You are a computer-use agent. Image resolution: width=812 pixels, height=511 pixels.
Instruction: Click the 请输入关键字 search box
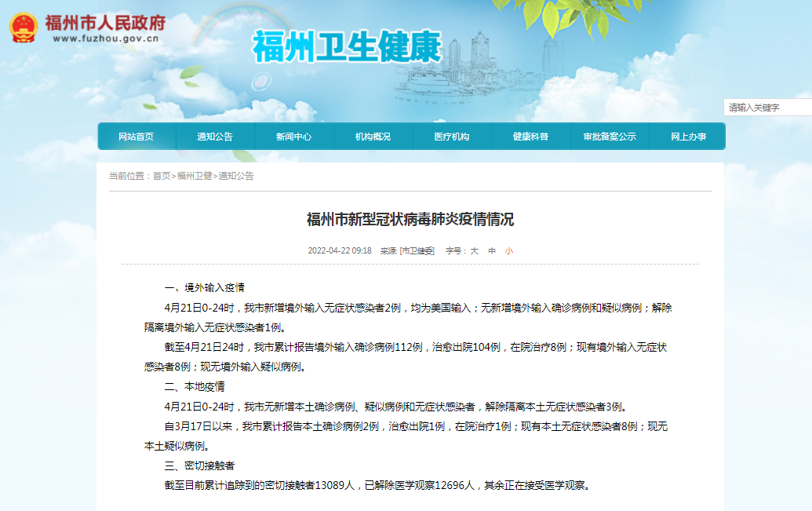tap(765, 105)
